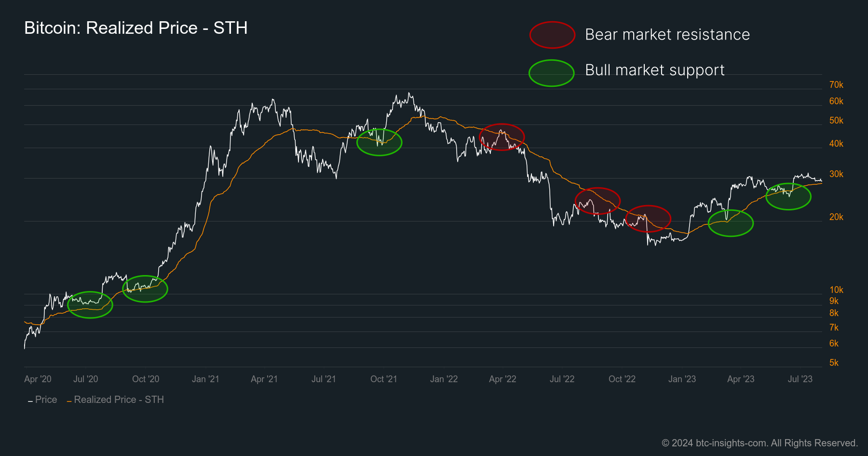
Task: Click the green support ellipse near Oct '20
Action: pyautogui.click(x=146, y=289)
